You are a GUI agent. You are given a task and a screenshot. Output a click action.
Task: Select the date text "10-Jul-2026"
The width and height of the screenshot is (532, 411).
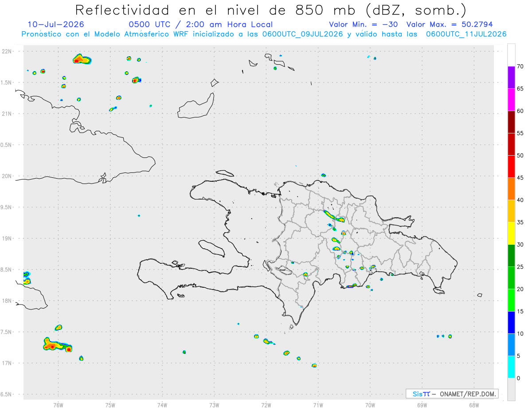[56, 24]
